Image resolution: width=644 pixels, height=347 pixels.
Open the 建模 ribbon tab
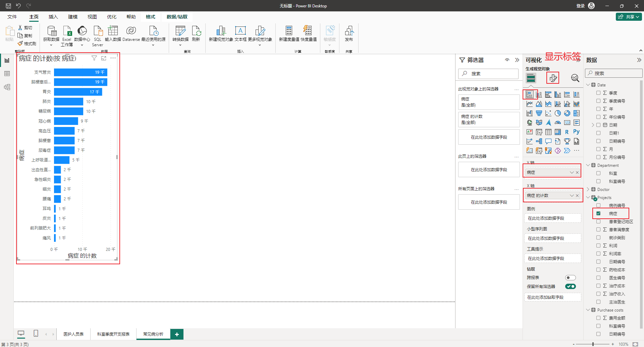tap(72, 17)
